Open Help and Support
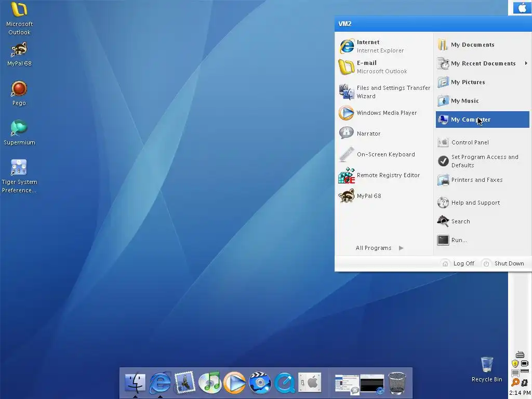Screen dimensions: 532x399 tap(483, 203)
